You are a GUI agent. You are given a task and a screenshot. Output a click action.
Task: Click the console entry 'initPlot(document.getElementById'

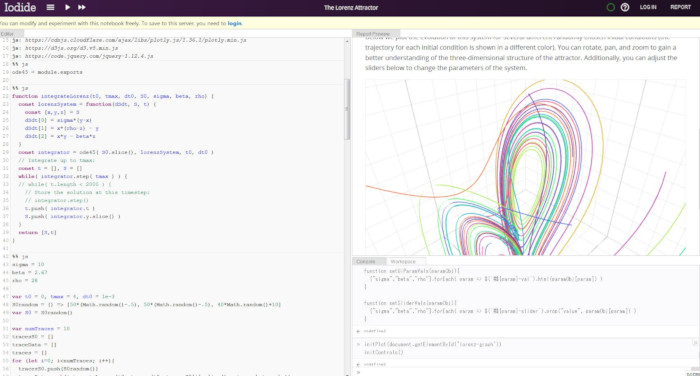(433, 344)
